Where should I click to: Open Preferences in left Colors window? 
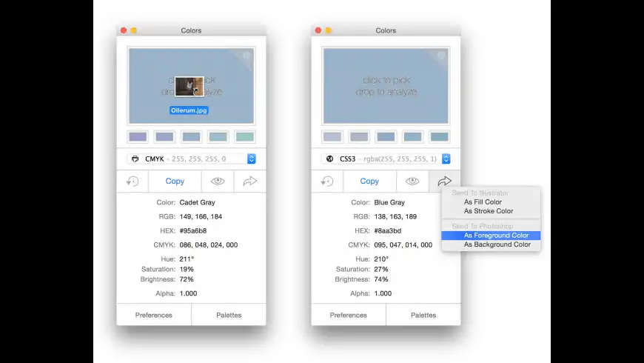[x=154, y=316]
